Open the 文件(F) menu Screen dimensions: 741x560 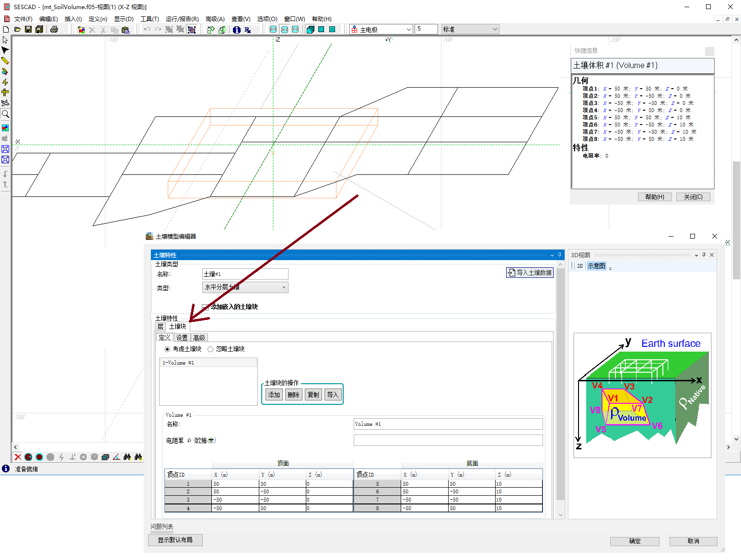[23, 19]
